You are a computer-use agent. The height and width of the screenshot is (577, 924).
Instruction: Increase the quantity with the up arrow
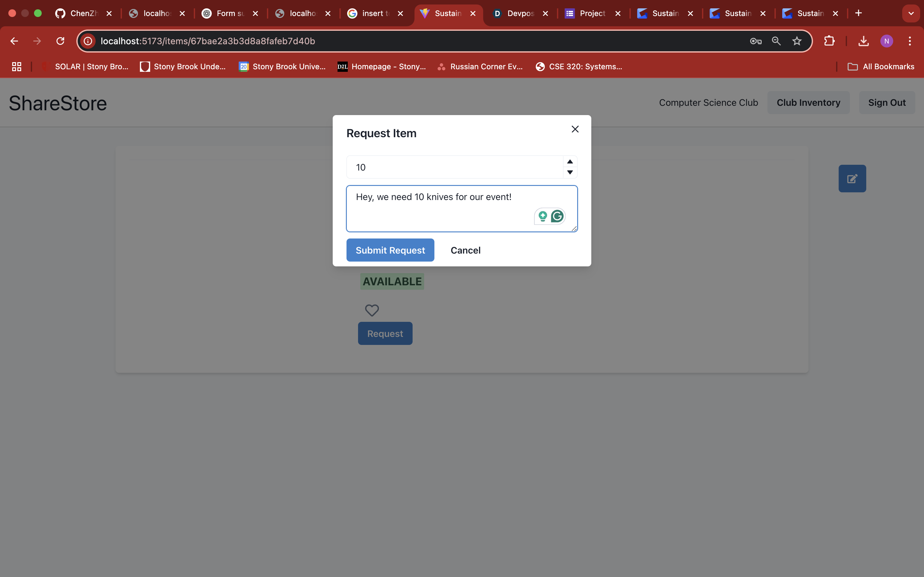[x=570, y=162]
